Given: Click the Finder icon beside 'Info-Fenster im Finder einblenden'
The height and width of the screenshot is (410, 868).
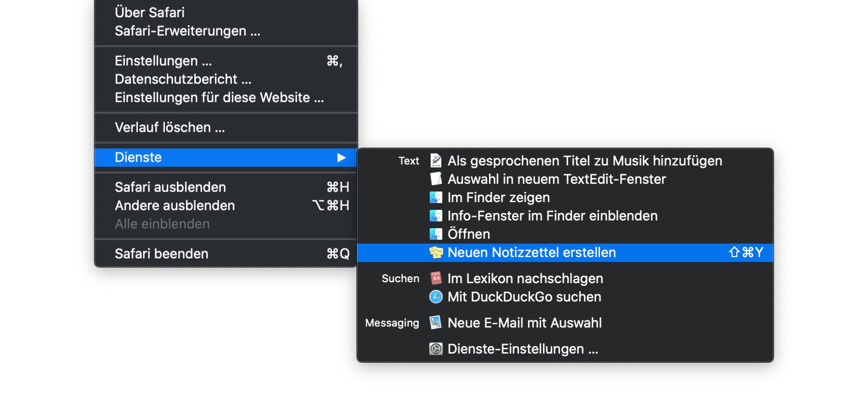Looking at the screenshot, I should pos(436,216).
